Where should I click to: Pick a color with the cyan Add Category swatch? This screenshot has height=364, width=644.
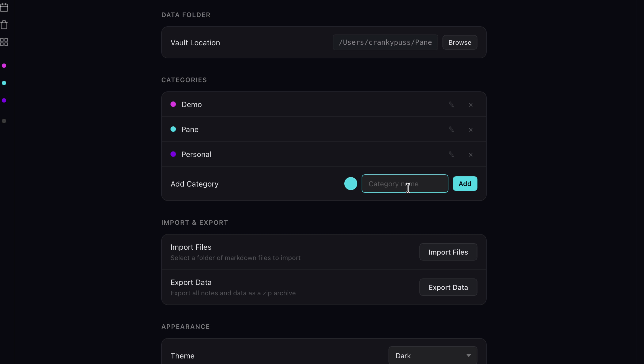click(x=351, y=184)
